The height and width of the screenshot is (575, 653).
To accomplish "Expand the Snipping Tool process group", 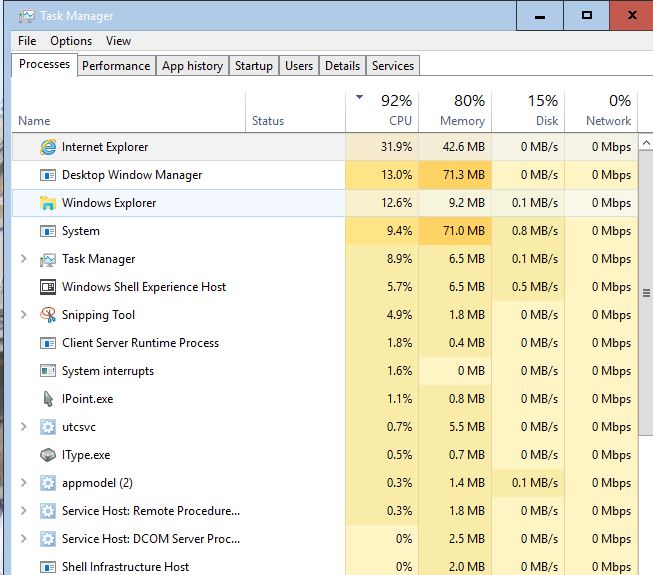I will pos(24,315).
